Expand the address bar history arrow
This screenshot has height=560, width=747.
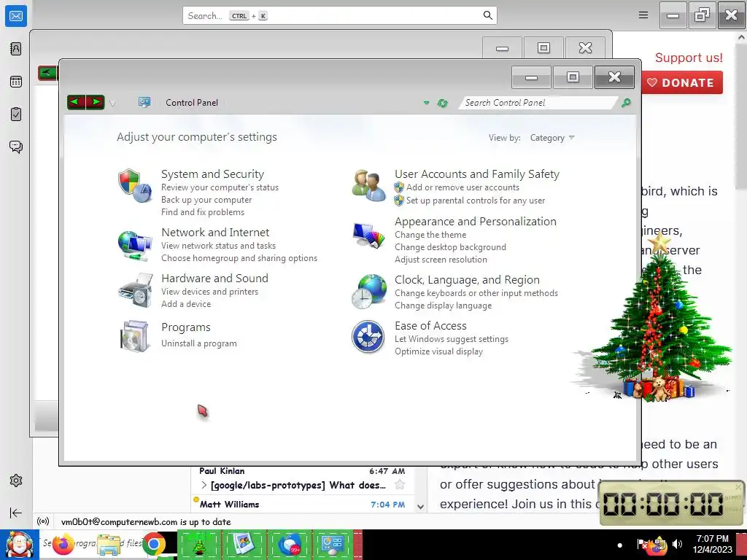click(x=426, y=103)
